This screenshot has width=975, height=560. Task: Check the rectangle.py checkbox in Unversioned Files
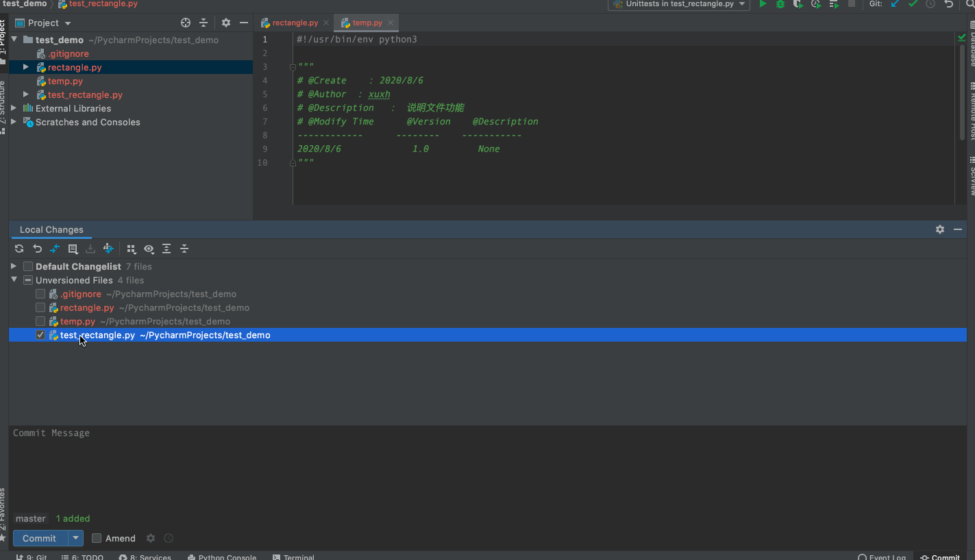tap(40, 307)
